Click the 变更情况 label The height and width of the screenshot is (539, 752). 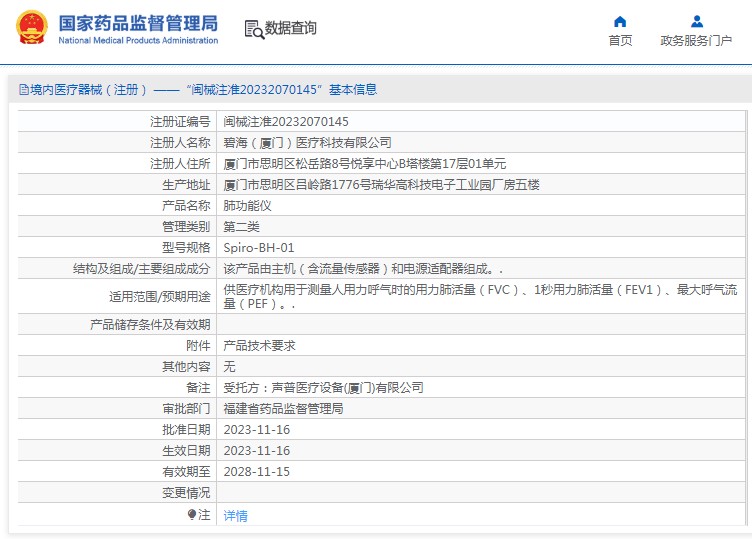(x=186, y=493)
